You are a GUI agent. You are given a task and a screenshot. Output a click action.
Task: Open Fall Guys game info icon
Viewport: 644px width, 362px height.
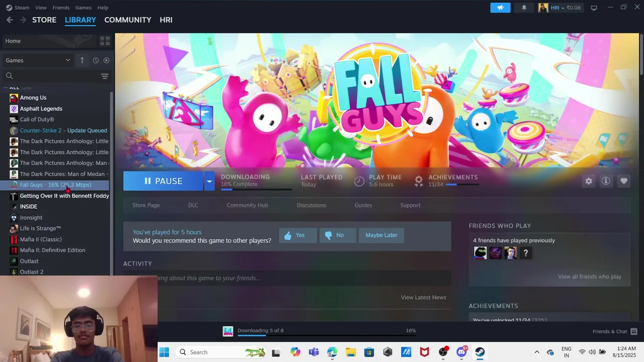coord(606,181)
